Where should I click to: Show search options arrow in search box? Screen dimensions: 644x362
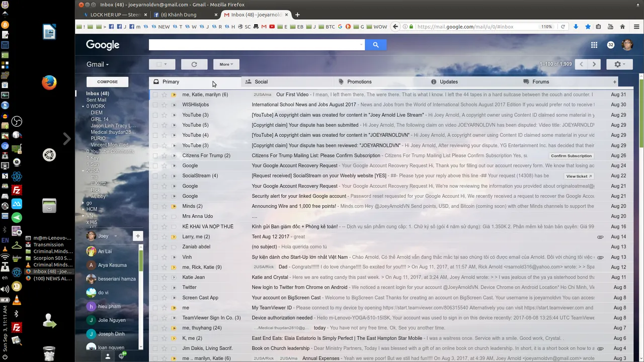tap(361, 45)
